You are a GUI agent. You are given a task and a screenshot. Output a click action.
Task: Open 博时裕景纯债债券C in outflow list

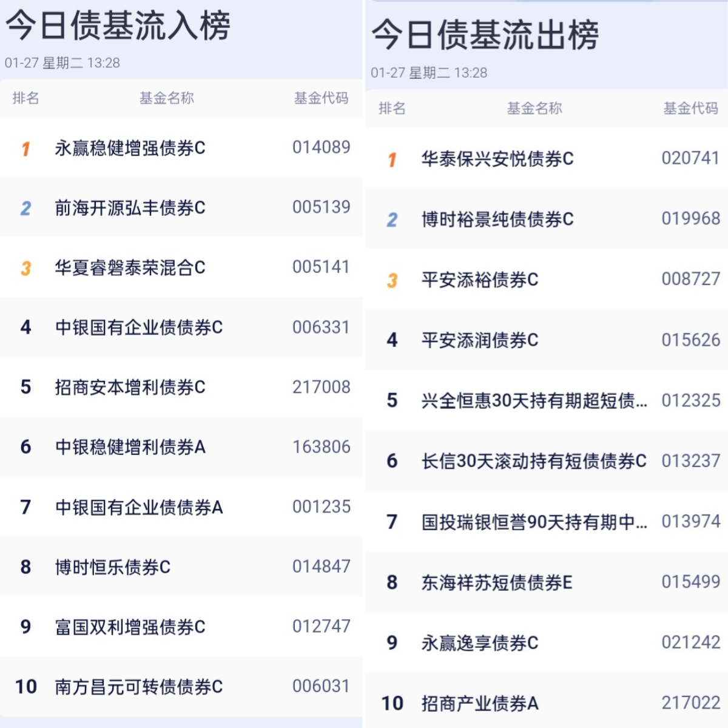(x=497, y=220)
